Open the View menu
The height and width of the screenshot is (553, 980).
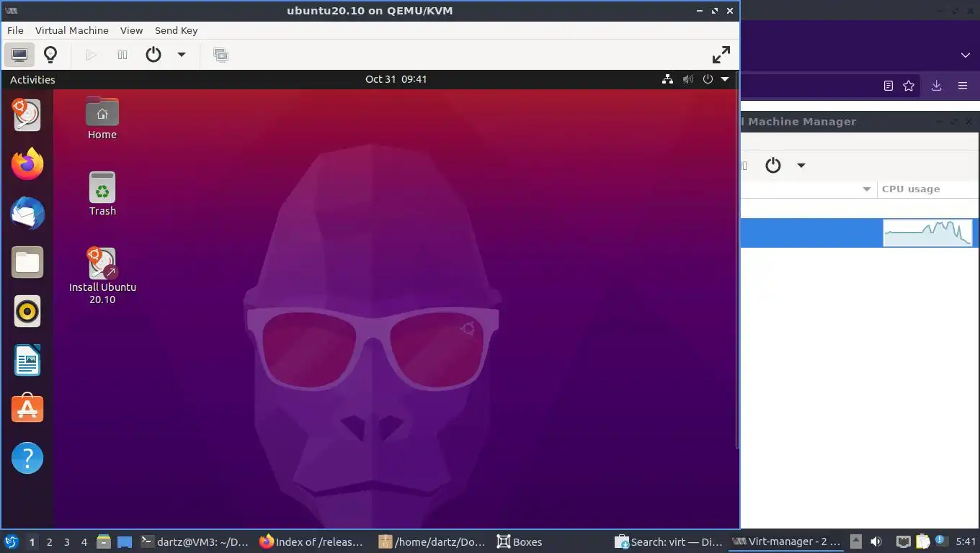[132, 30]
